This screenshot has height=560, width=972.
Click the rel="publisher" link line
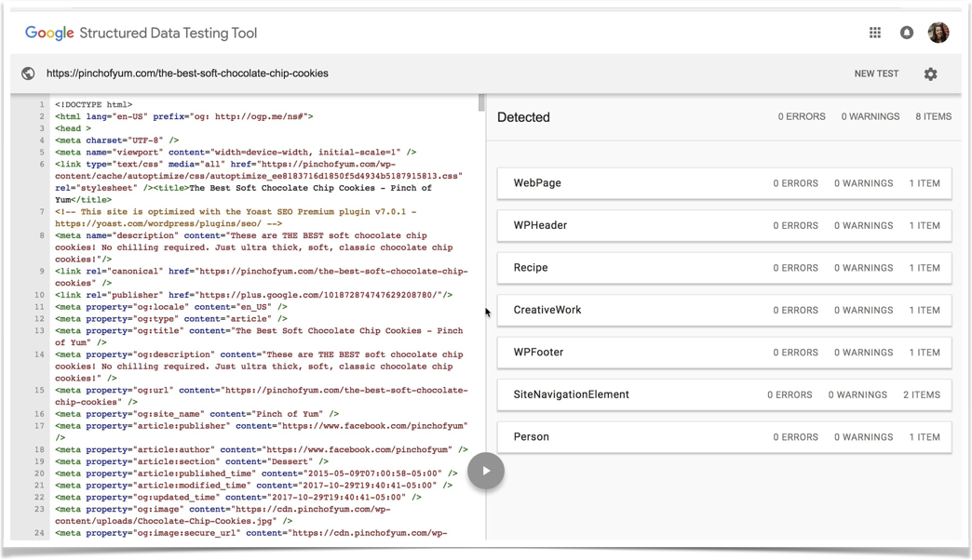click(253, 295)
